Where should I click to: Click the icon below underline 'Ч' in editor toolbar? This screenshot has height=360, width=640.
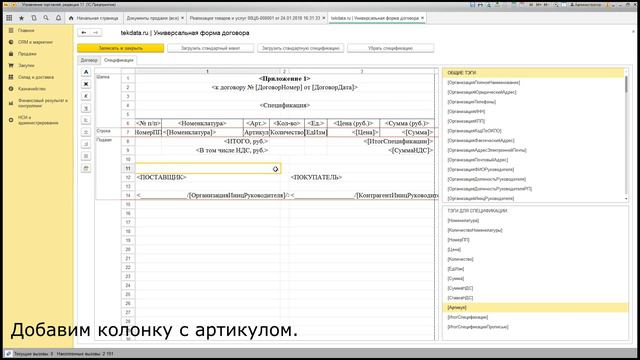pos(86,120)
